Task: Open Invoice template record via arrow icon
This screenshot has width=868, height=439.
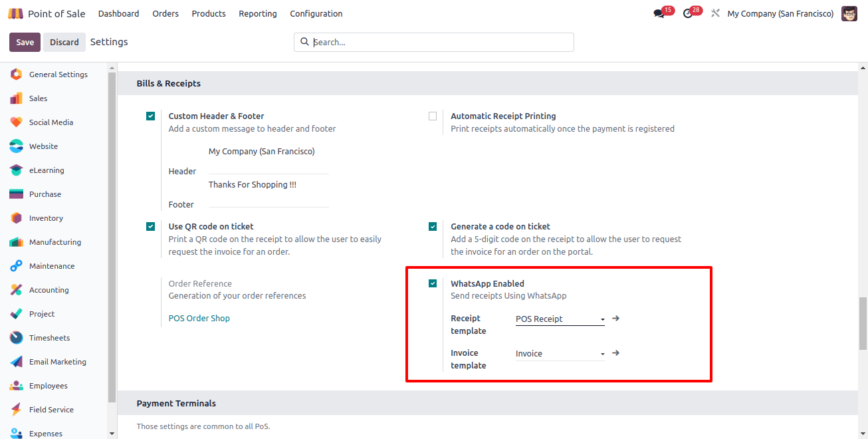Action: pos(615,353)
